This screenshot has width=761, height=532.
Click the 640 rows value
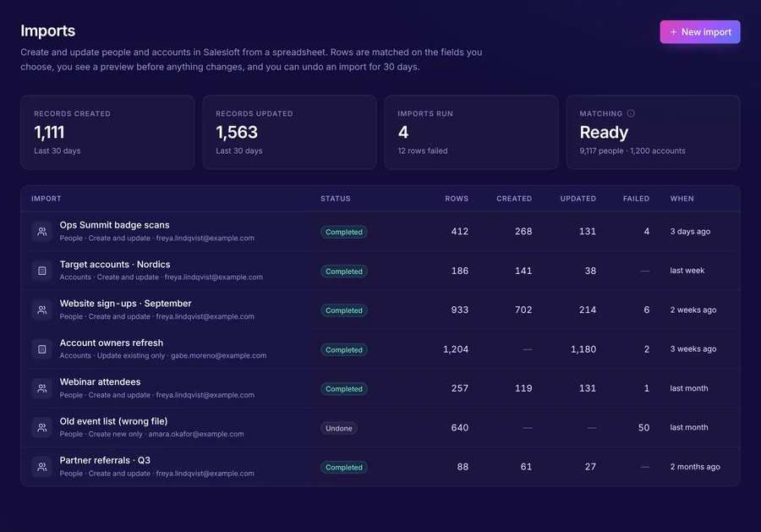460,428
